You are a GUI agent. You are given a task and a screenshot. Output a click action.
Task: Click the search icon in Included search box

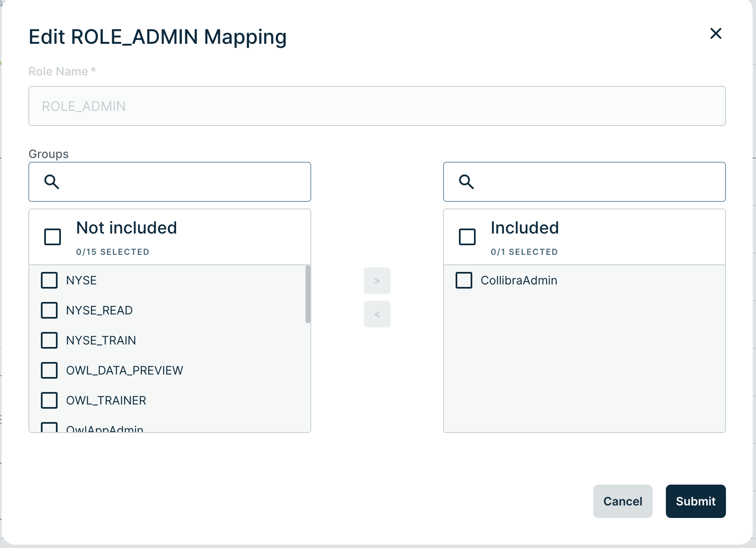[466, 182]
